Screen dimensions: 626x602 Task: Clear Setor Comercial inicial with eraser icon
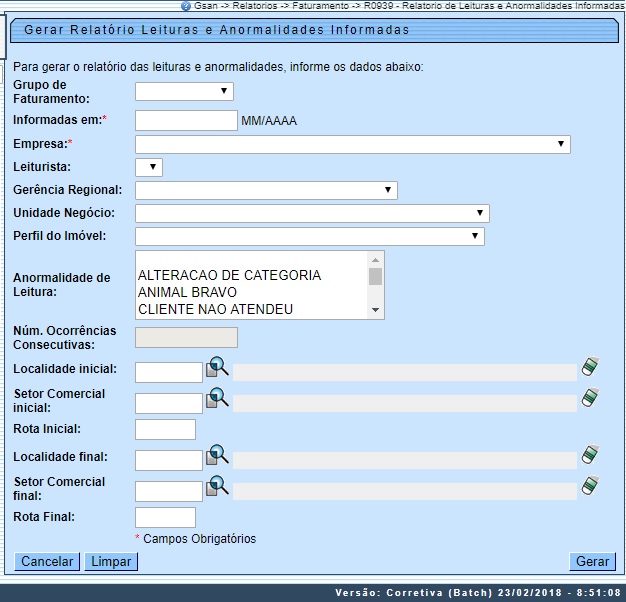pos(590,398)
